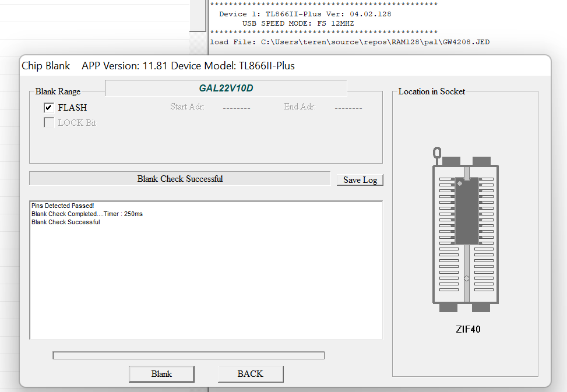Toggle the FLASH checkbox

coord(49,108)
